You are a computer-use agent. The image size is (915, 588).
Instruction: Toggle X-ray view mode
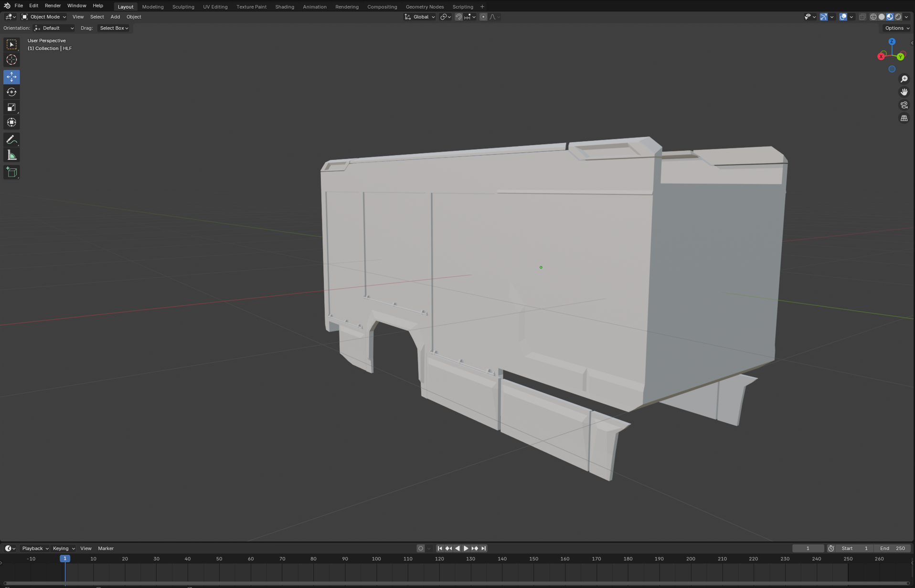[x=862, y=17]
